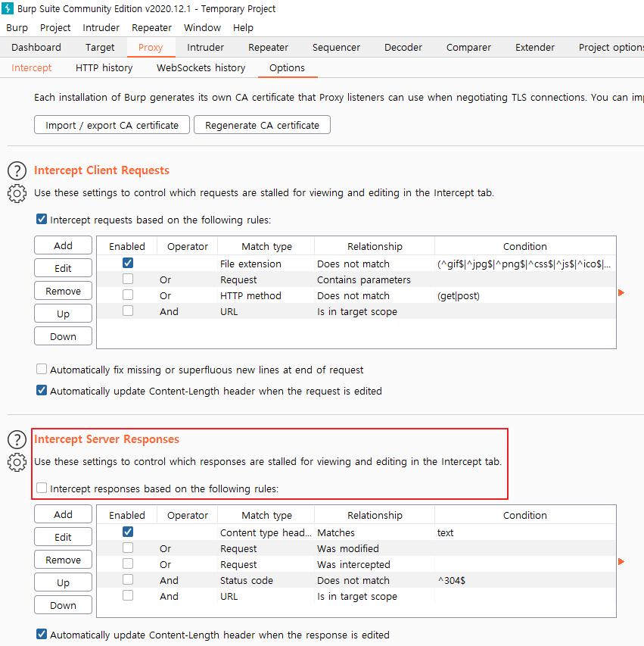Select the Options sub-tab

pos(287,68)
